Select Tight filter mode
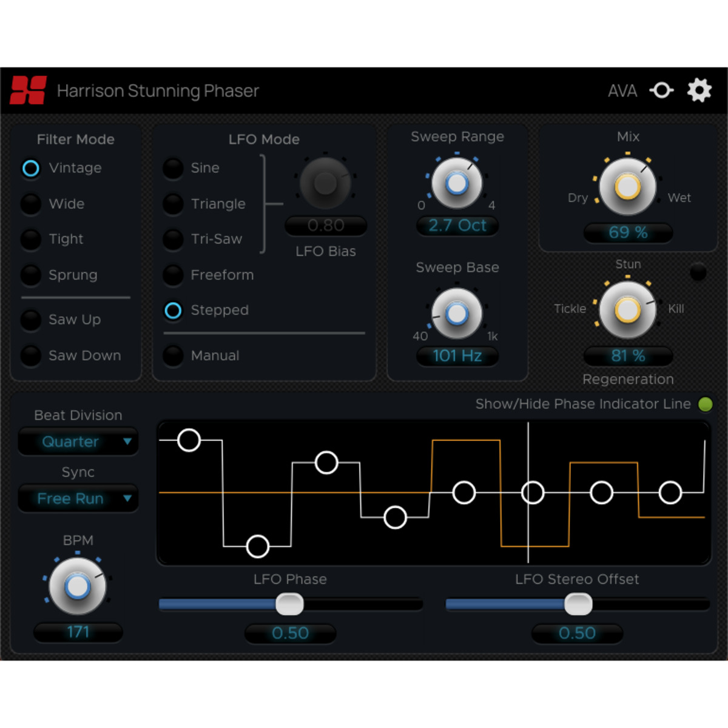The height and width of the screenshot is (728, 728). [x=30, y=239]
